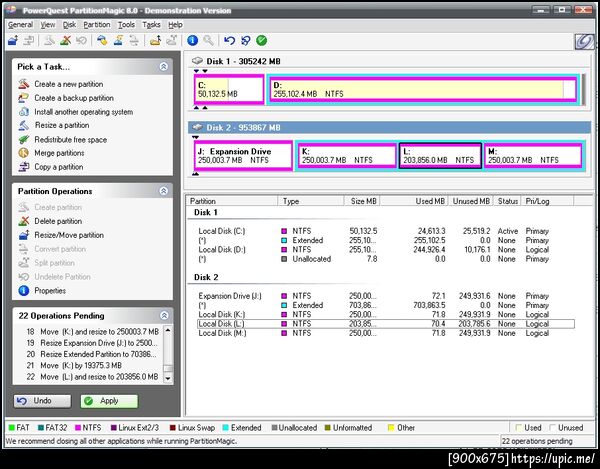Click the Install another operating system icon
Screen dimensions: 600x469
tap(24, 112)
